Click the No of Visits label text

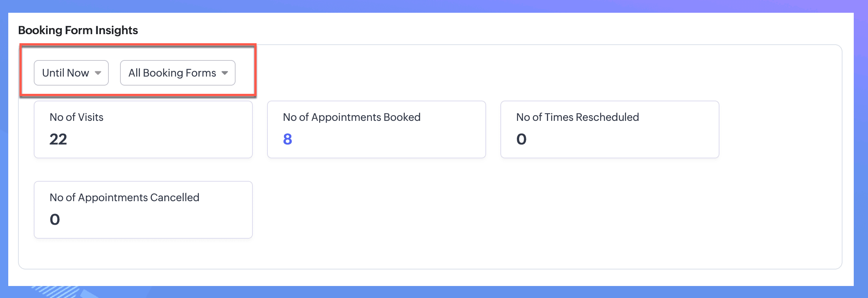77,117
